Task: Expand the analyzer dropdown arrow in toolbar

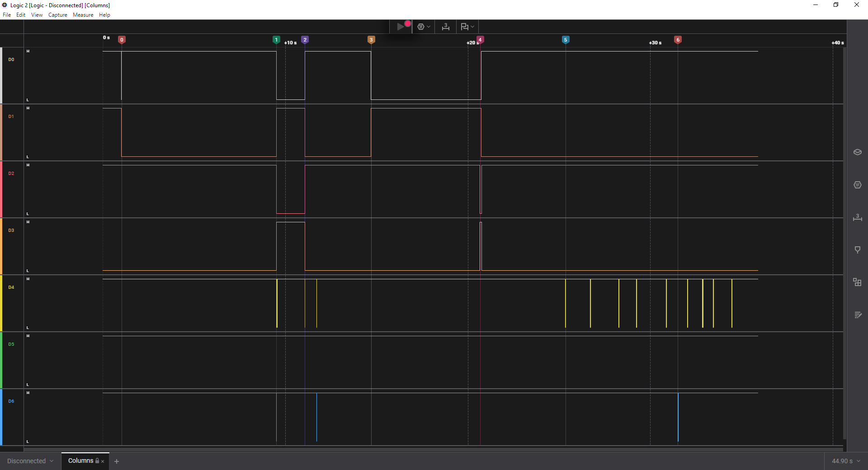Action: pos(429,27)
